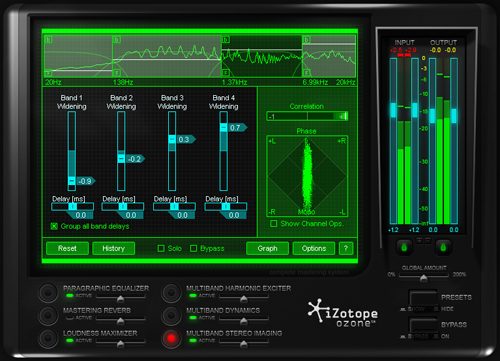
Task: Click the Graph button
Action: tap(267, 248)
